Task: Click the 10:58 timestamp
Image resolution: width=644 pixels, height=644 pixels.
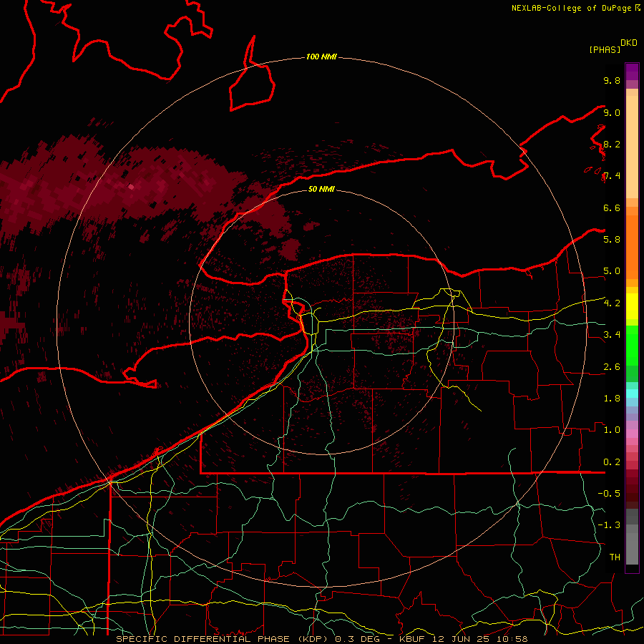Action: [512, 639]
